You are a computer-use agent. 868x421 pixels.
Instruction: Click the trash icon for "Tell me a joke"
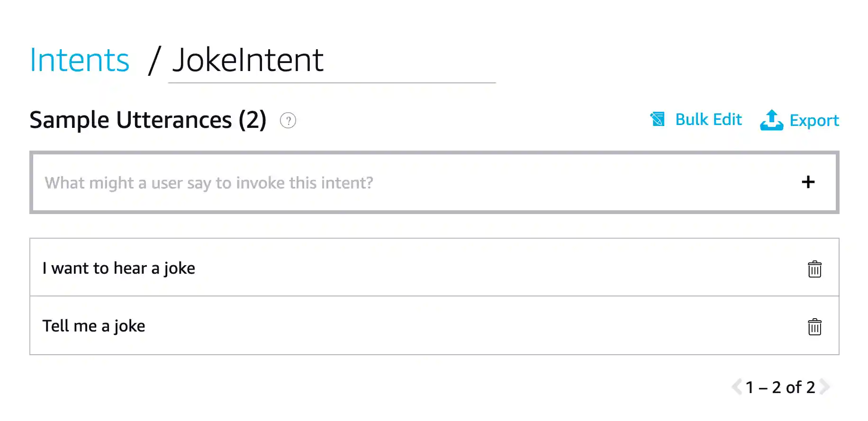tap(815, 326)
